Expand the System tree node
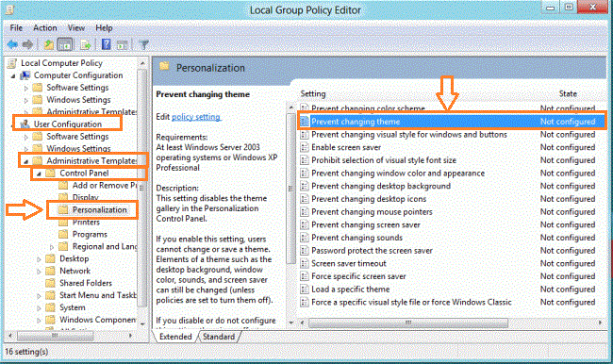This screenshot has height=364, width=613. (x=39, y=307)
